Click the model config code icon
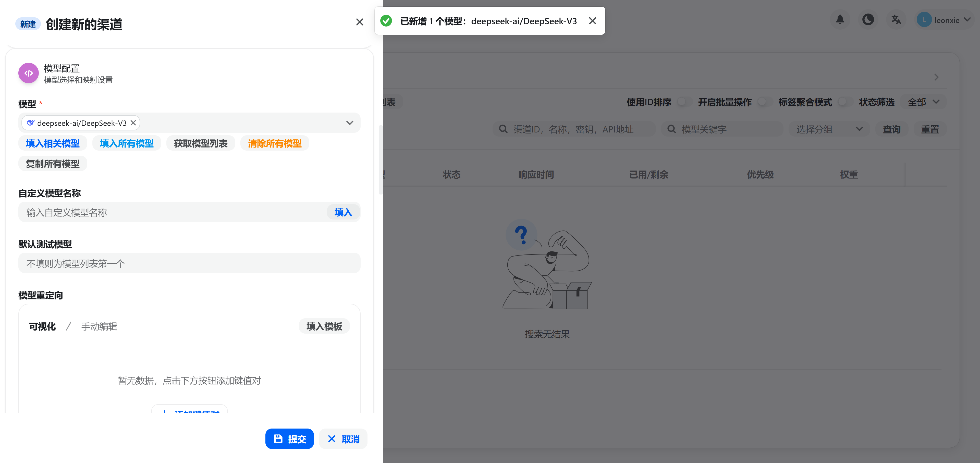 (x=29, y=73)
